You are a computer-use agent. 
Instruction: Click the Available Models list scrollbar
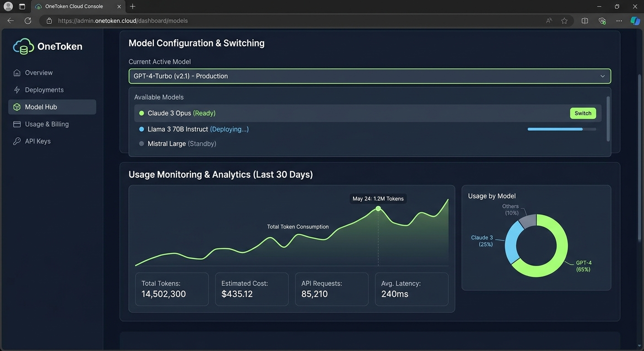tap(608, 119)
